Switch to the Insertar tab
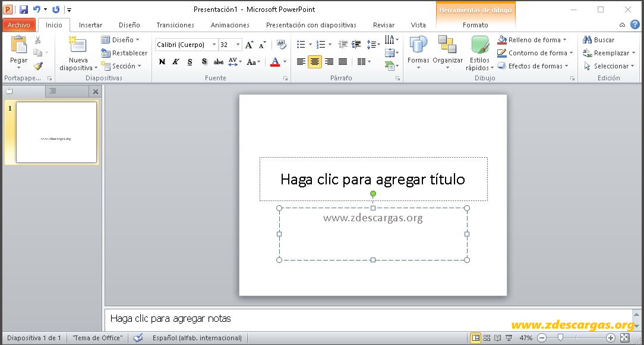The height and width of the screenshot is (345, 644). tap(90, 25)
